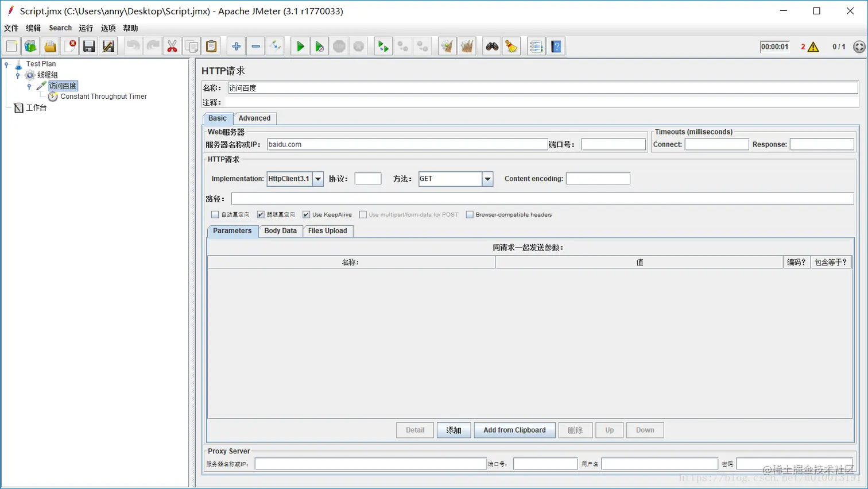Viewport: 868px width, 489px height.
Task: Switch to the Body Data tab
Action: [x=281, y=231]
